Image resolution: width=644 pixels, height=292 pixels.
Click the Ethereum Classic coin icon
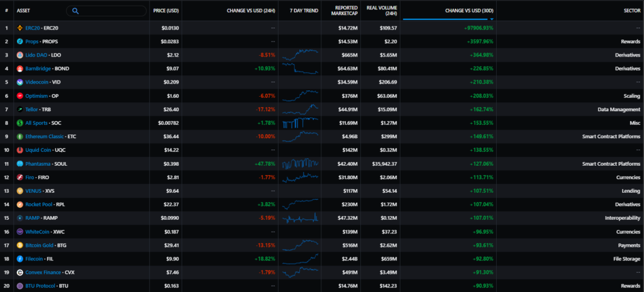point(20,137)
